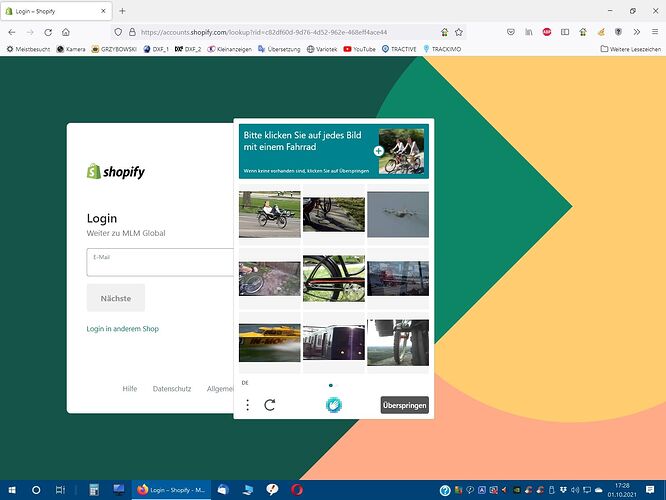Open the Opera browser taskbar icon
The width and height of the screenshot is (666, 500).
click(x=297, y=490)
